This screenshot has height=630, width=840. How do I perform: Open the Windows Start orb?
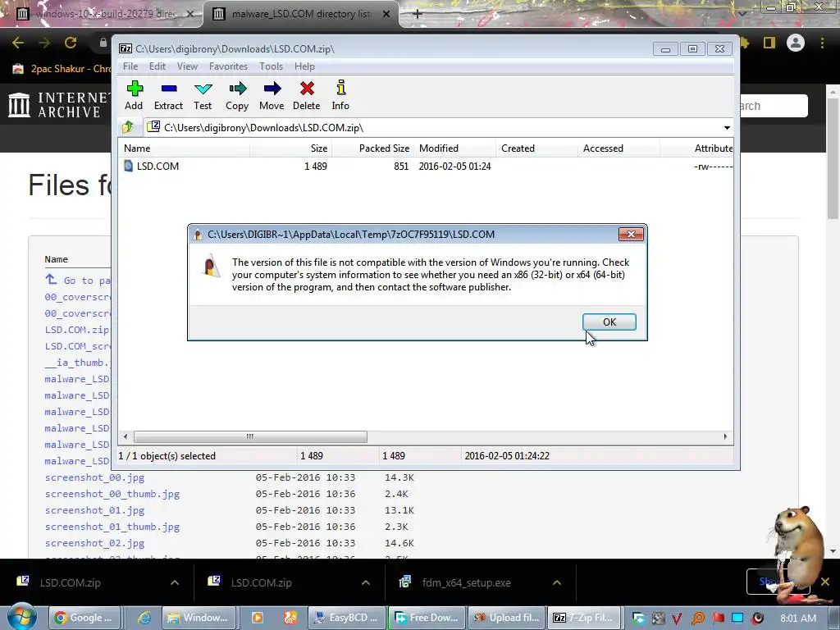tap(22, 618)
